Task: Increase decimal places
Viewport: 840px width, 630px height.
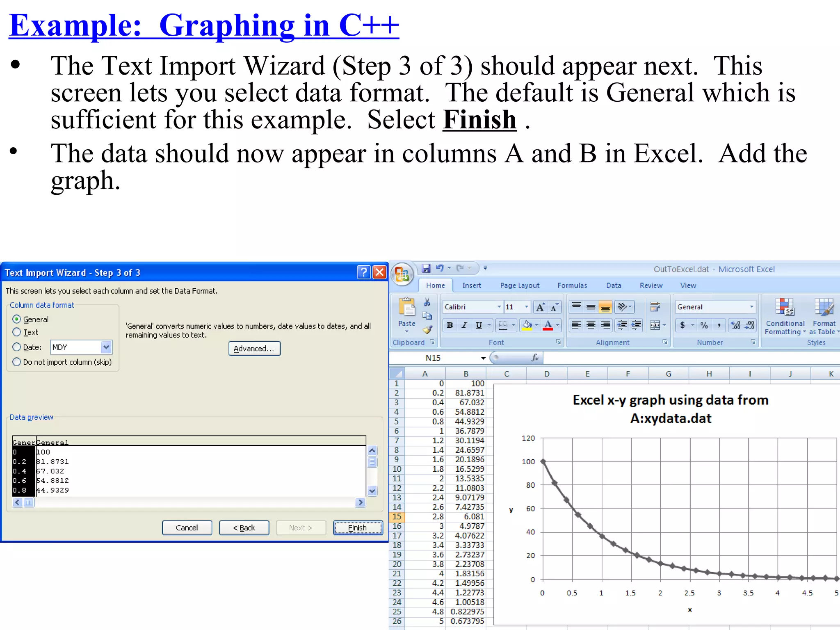Action: coord(736,325)
